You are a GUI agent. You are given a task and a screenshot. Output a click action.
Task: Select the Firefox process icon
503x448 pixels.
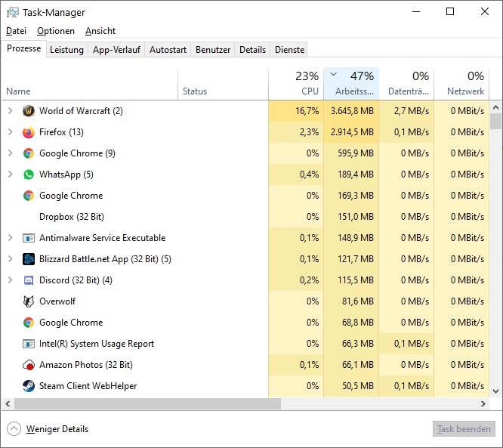[x=29, y=132]
